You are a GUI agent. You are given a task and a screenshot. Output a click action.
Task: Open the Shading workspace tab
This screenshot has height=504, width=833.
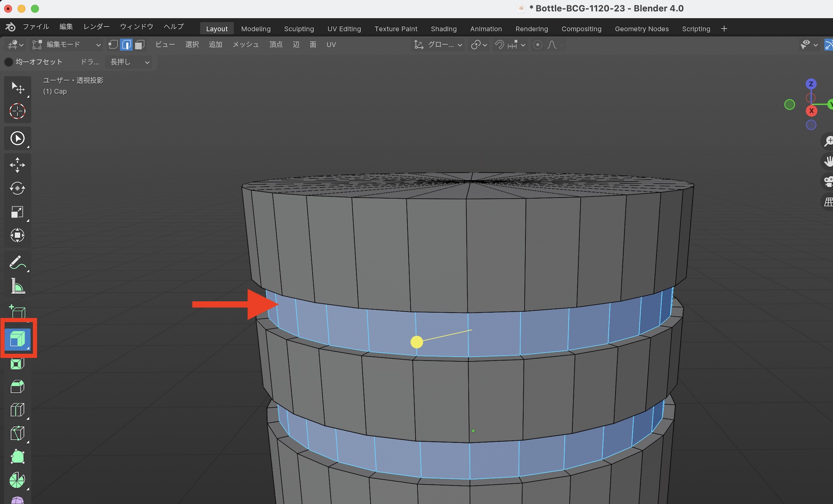[x=444, y=29]
